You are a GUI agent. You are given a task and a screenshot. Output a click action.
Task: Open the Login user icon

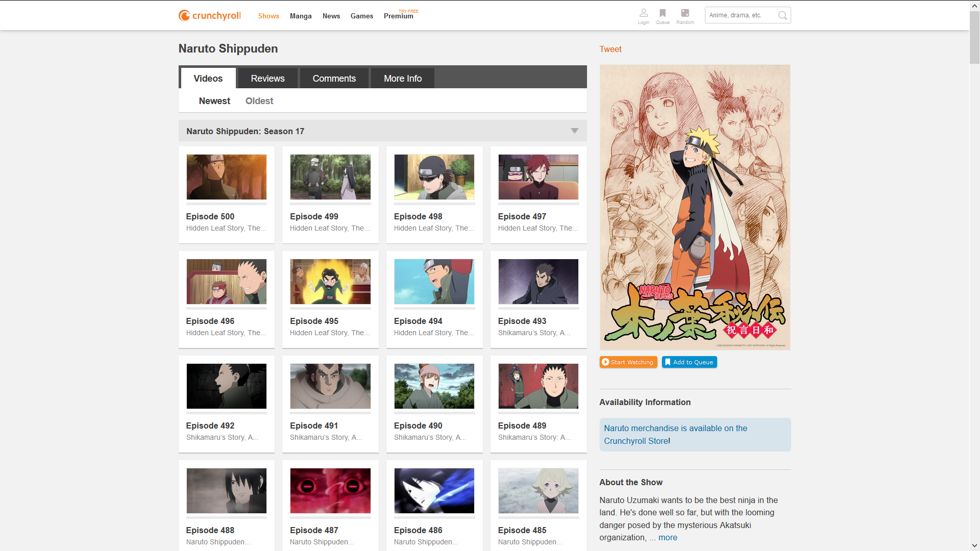[644, 16]
